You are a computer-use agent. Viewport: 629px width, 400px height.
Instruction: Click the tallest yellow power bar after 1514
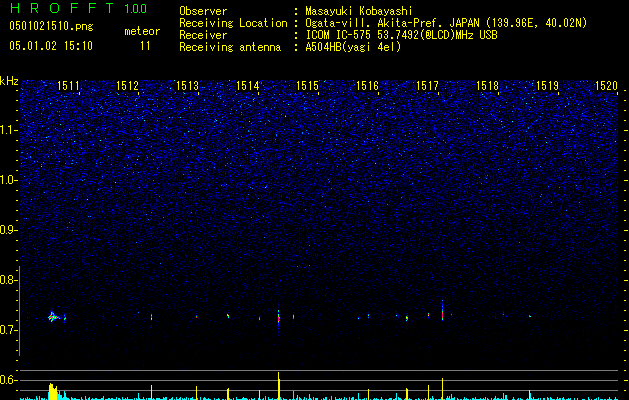point(278,386)
